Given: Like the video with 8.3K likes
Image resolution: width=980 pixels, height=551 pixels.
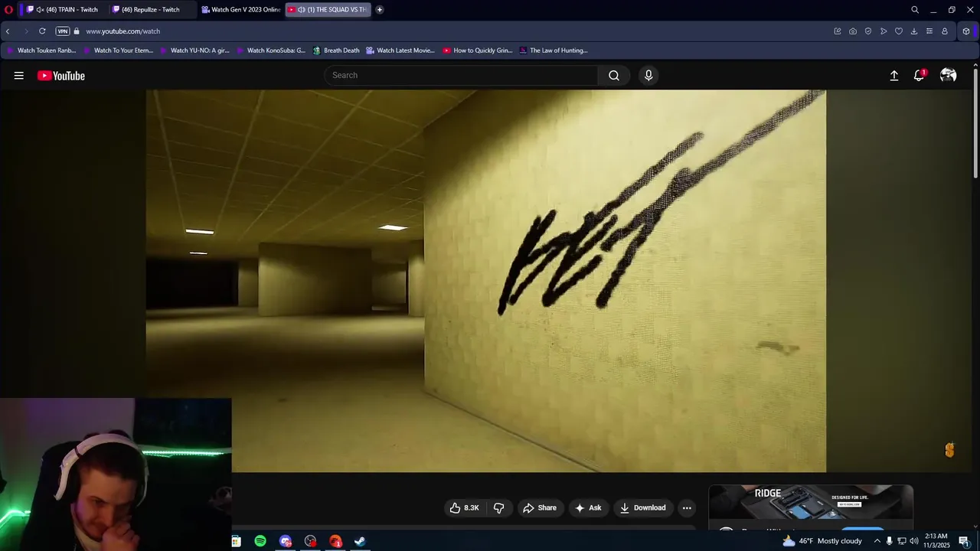Looking at the screenshot, I should [x=464, y=508].
